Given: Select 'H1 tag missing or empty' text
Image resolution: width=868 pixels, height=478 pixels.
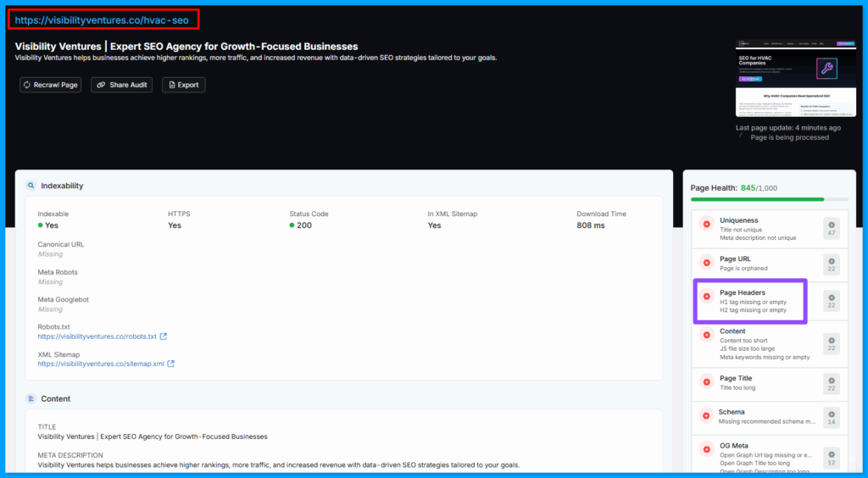Looking at the screenshot, I should point(753,302).
